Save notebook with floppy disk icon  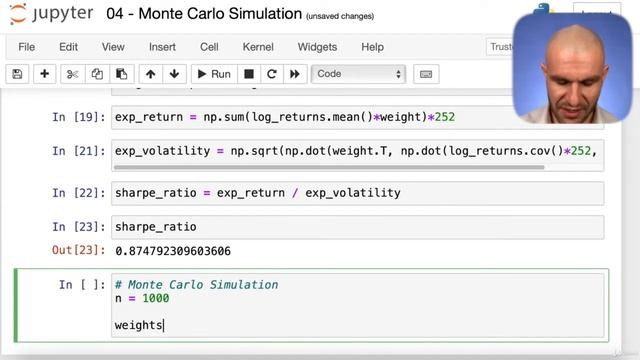tap(17, 74)
